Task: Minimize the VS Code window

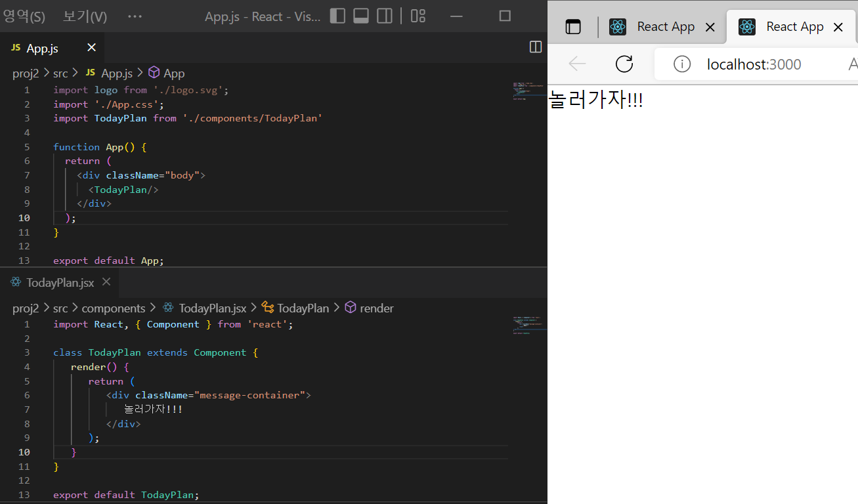Action: 458,16
